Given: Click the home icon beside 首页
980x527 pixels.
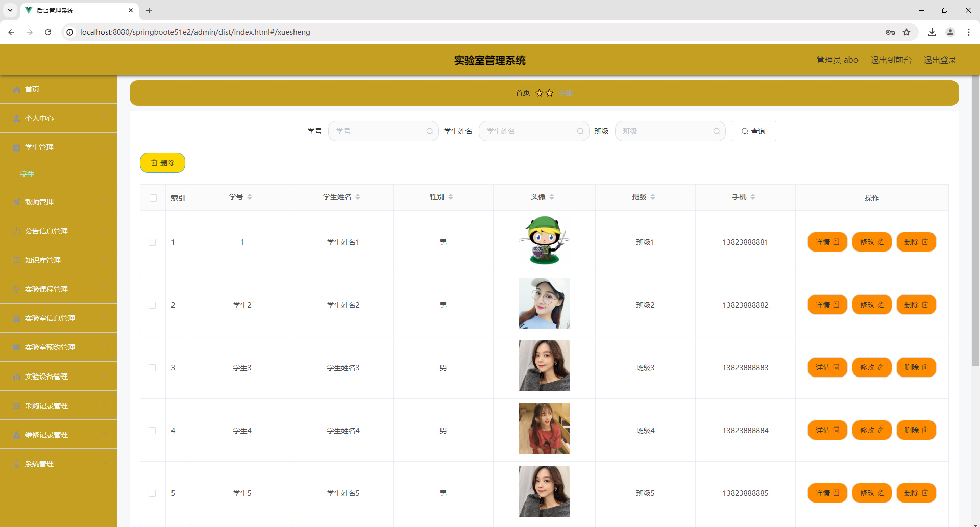Looking at the screenshot, I should 17,89.
